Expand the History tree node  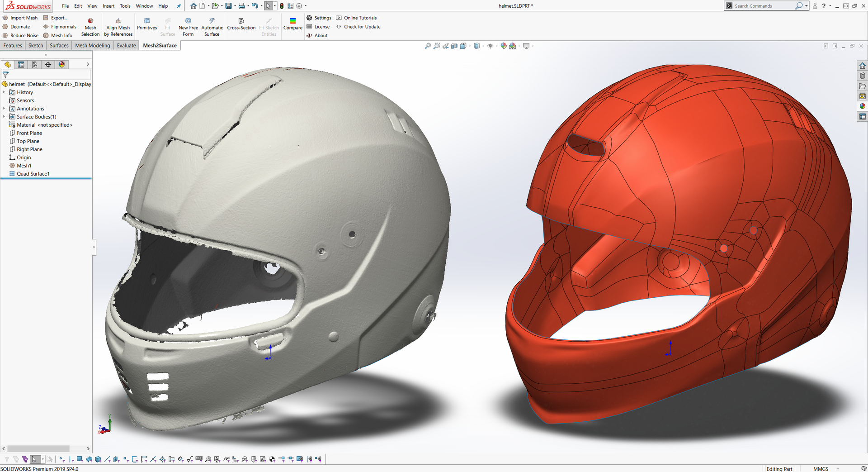pos(4,92)
